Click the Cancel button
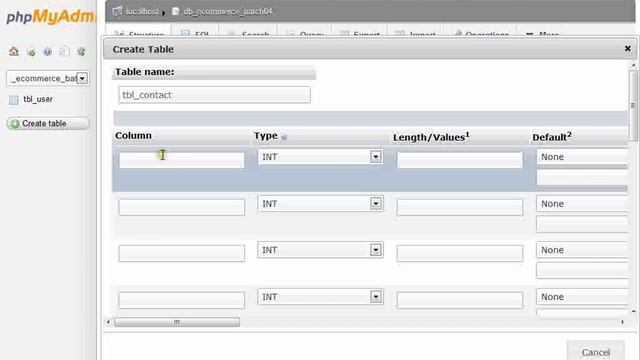 (596, 351)
